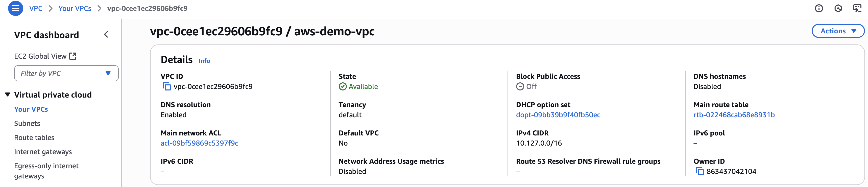Click the breadcrumb text vpc-0cee1ec29606b9fc9
This screenshot has width=868, height=187.
click(x=147, y=8)
